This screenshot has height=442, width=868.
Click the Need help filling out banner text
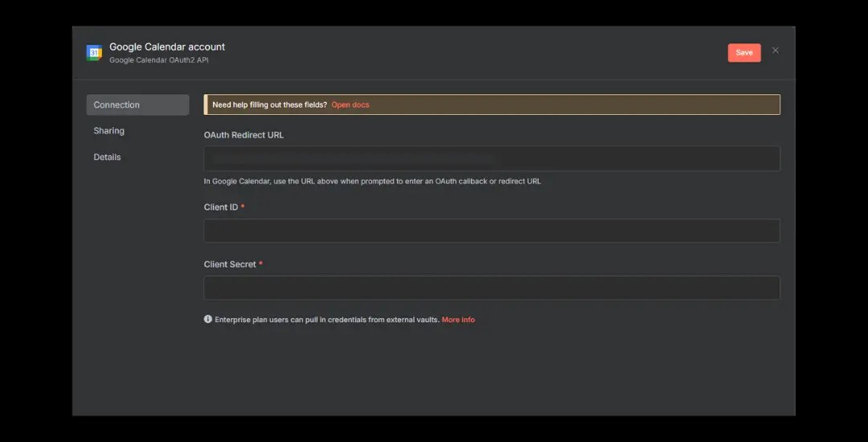click(x=269, y=104)
